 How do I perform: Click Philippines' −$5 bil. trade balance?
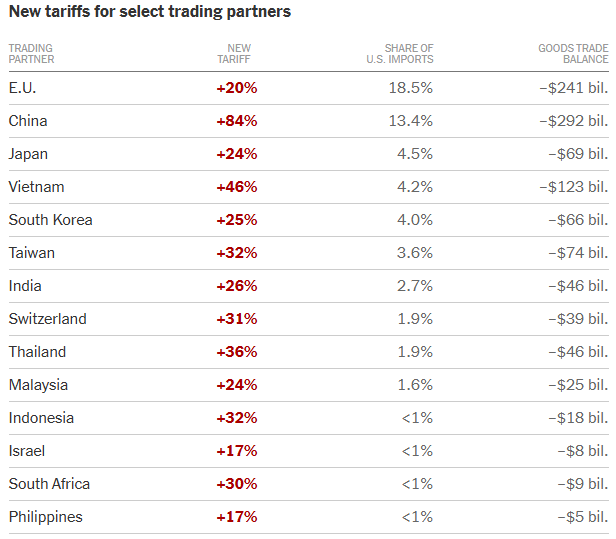point(582,517)
